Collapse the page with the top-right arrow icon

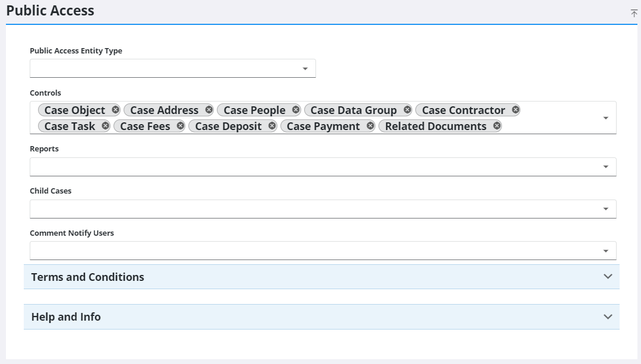pos(633,12)
